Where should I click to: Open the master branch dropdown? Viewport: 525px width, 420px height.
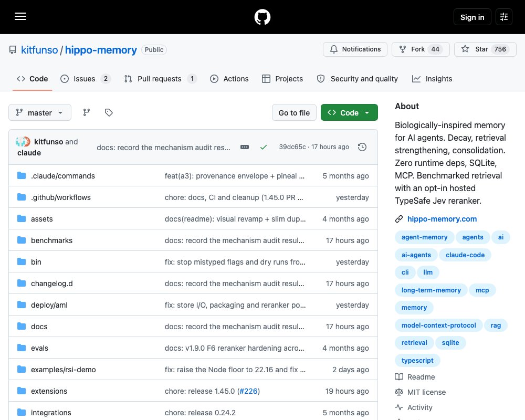pos(40,112)
